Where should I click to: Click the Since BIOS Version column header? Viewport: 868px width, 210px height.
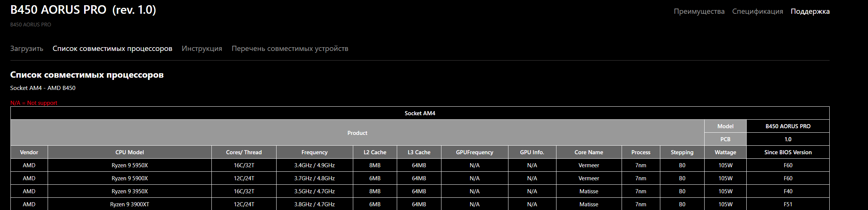788,152
